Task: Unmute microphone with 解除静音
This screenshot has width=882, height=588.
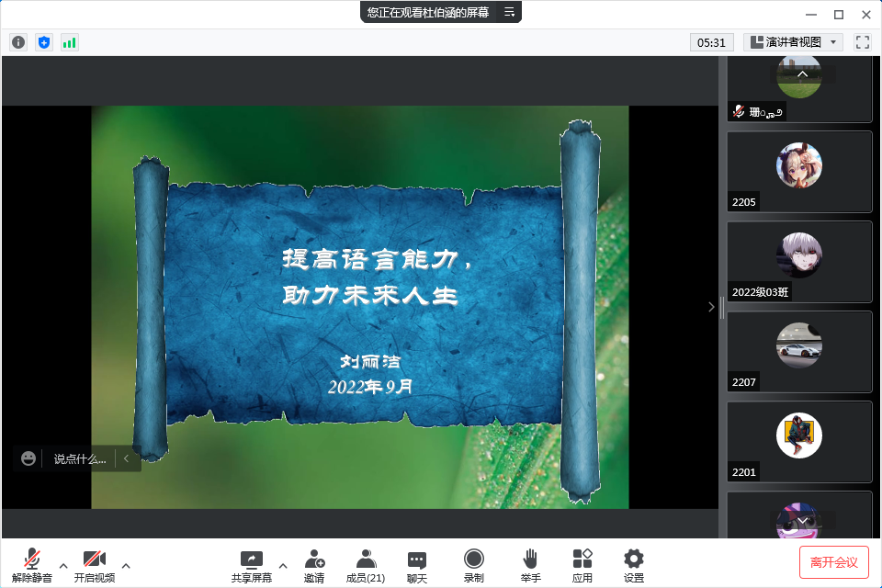Action: click(32, 565)
